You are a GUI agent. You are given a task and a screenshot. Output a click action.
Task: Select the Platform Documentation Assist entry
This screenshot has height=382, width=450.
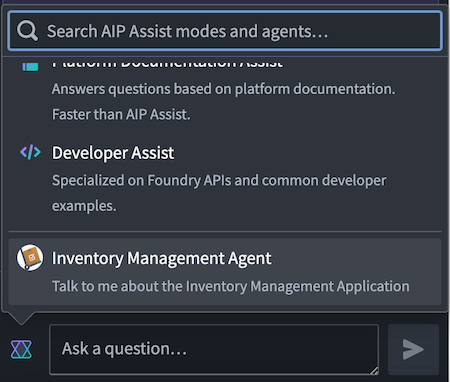[x=225, y=92]
